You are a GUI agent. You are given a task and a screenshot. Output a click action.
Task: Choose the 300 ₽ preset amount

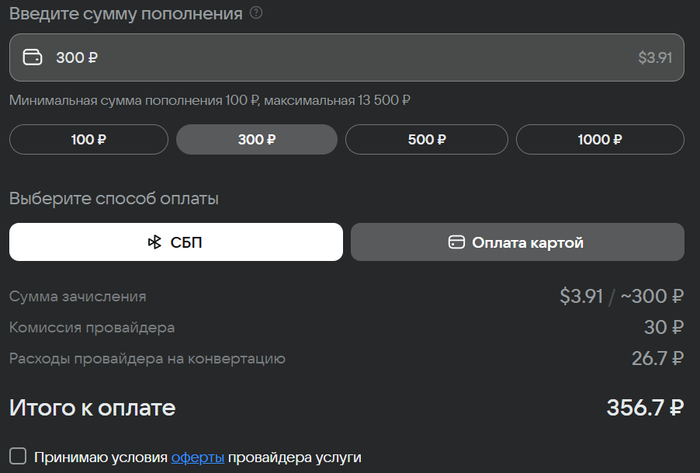pos(257,140)
